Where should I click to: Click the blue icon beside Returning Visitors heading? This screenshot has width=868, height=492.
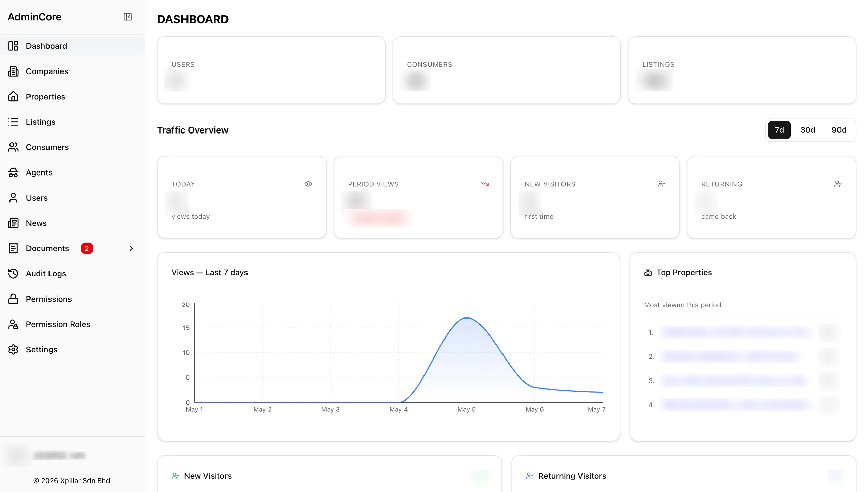point(530,476)
